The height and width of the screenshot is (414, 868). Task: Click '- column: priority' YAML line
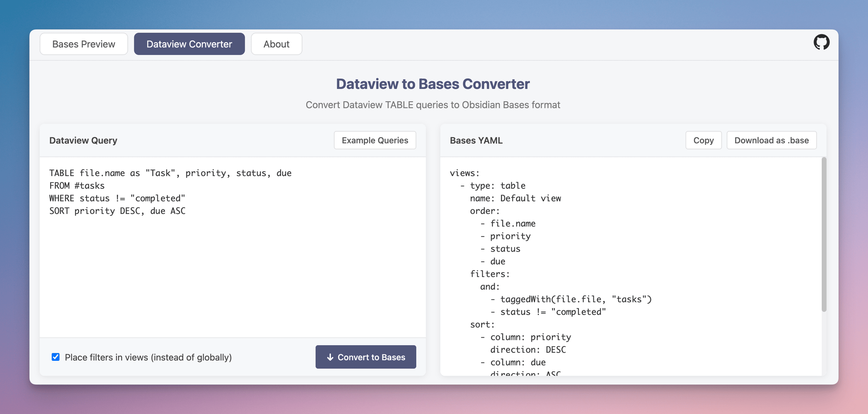pos(526,337)
